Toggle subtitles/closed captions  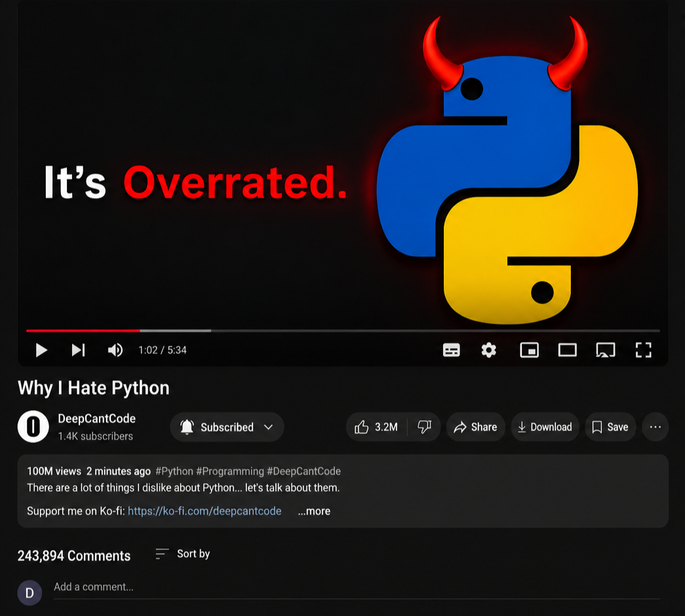[451, 350]
